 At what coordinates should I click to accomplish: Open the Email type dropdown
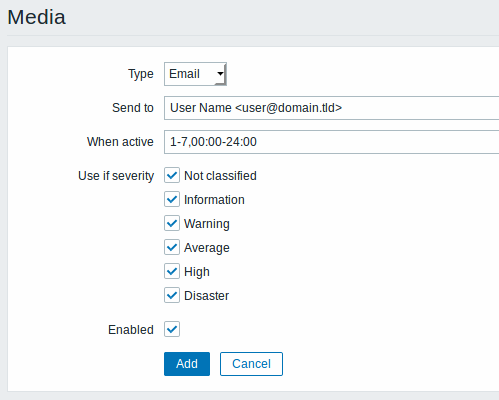195,74
